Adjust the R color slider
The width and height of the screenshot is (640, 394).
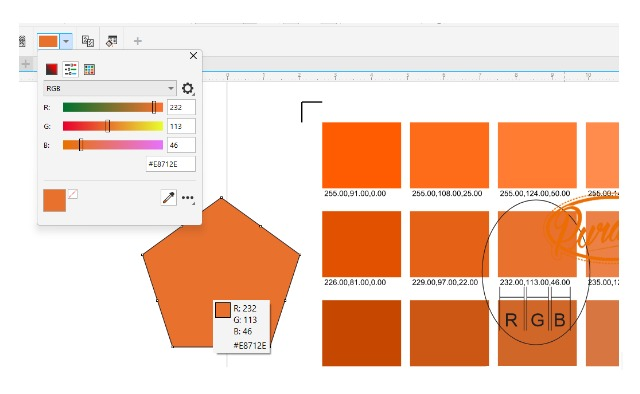coord(113,107)
